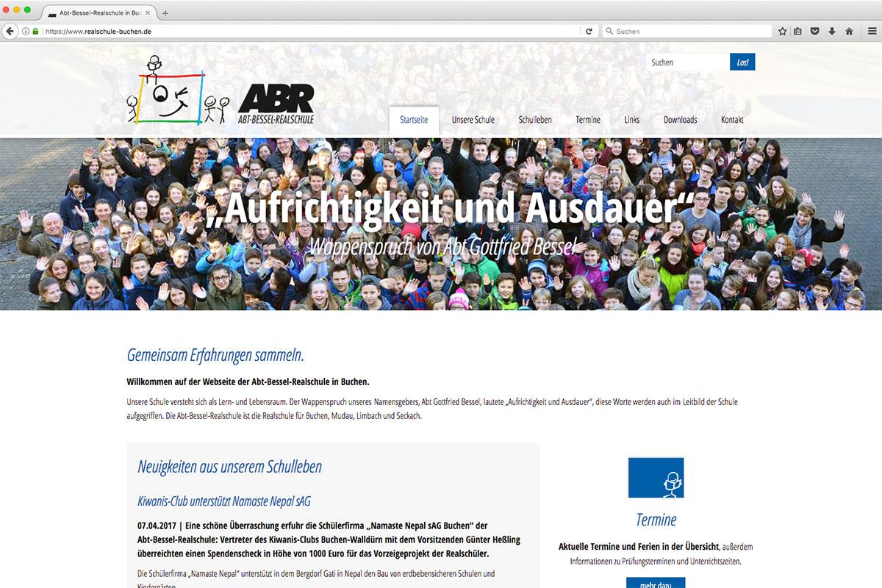Open the downloads arrow icon
The width and height of the screenshot is (882, 588).
832,32
